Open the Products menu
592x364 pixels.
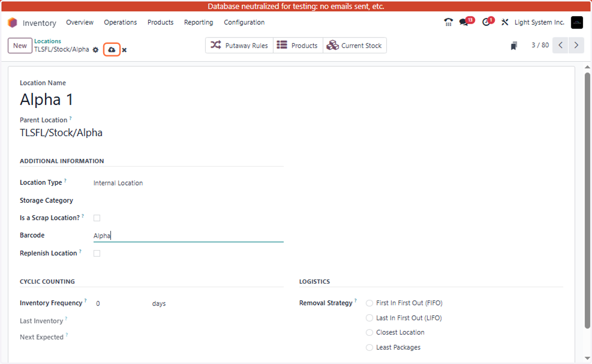point(160,22)
